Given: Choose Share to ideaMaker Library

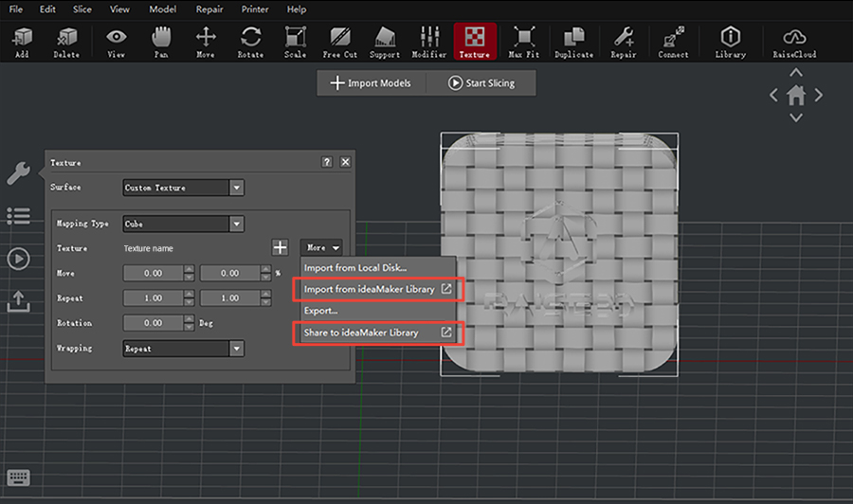Looking at the screenshot, I should coord(378,333).
